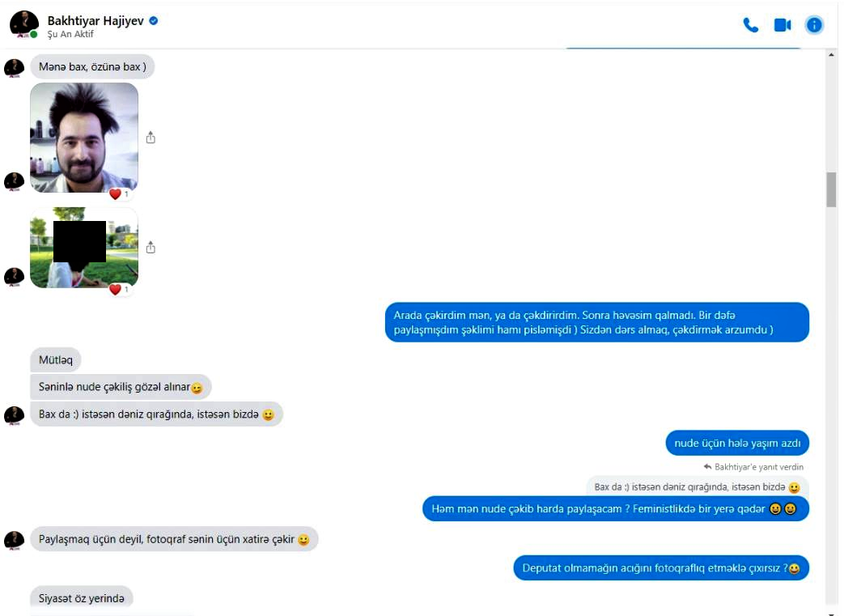
Task: Open heart reaction on the park photo
Action: tap(120, 289)
